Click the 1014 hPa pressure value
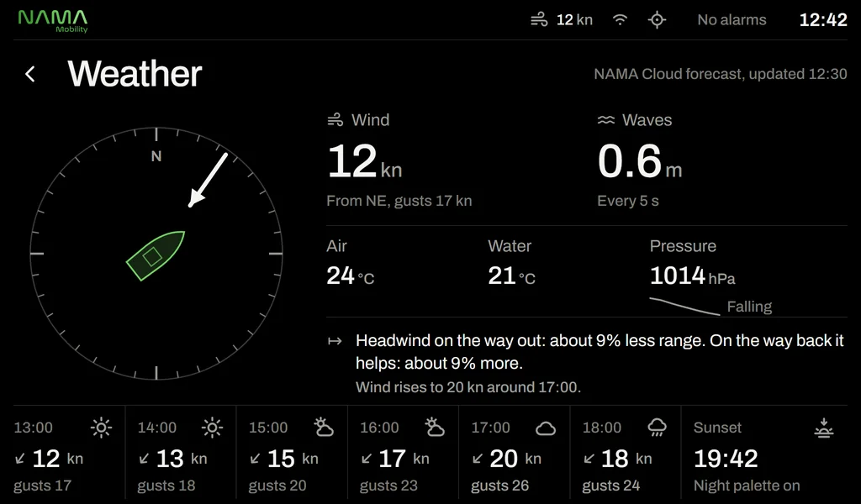 click(x=693, y=276)
